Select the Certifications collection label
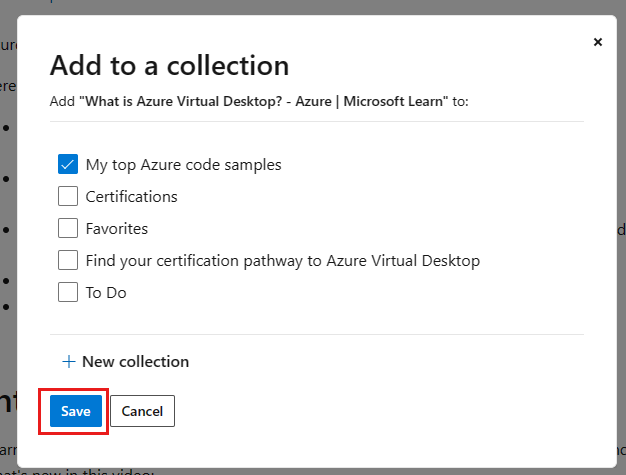The height and width of the screenshot is (475, 626). (131, 196)
